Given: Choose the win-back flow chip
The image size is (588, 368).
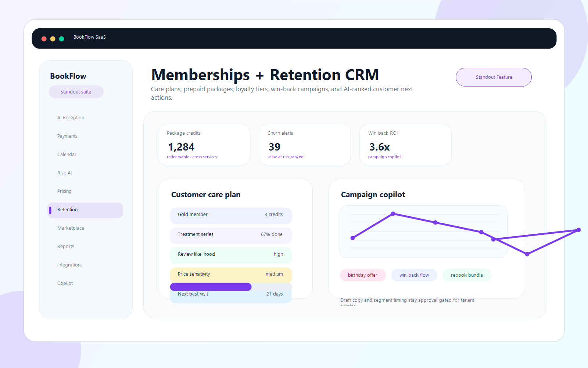Looking at the screenshot, I should click(x=414, y=275).
